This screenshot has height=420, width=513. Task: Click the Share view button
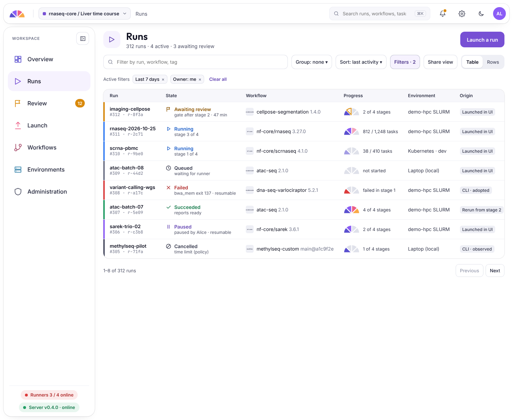tap(440, 62)
